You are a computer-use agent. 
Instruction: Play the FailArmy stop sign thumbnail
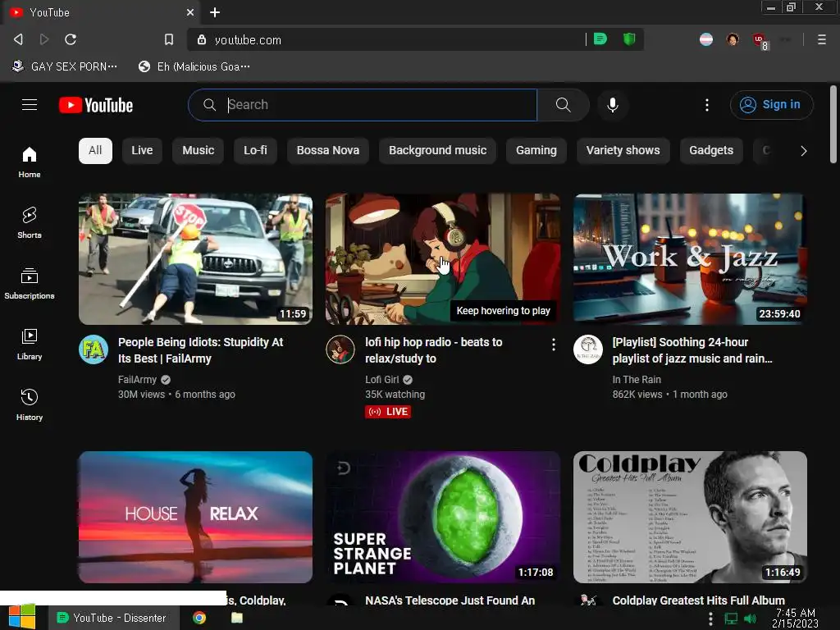pyautogui.click(x=195, y=259)
